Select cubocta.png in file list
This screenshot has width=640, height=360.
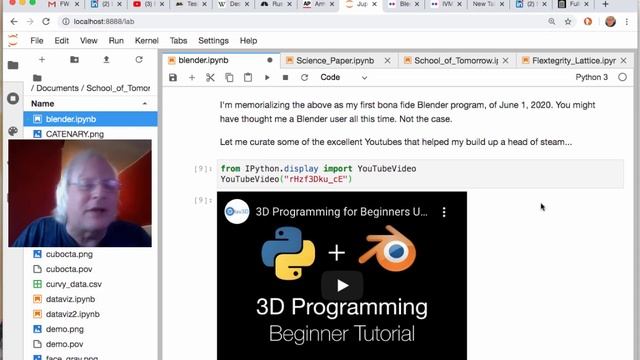pos(91,254)
